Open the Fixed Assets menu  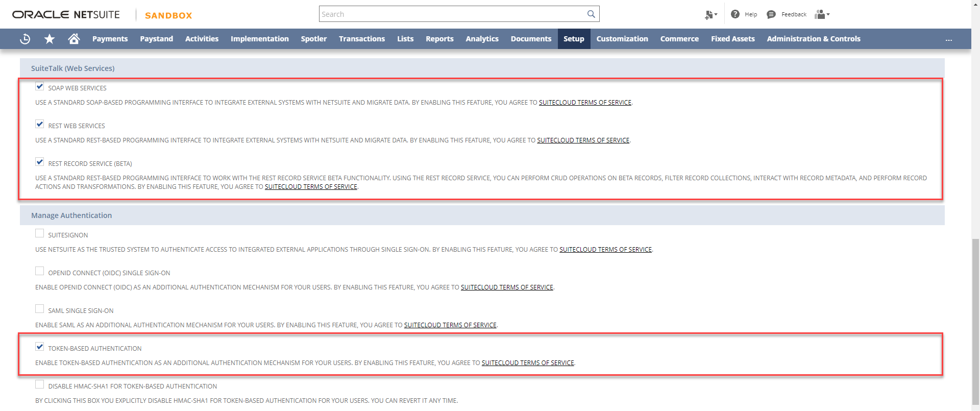click(732, 39)
